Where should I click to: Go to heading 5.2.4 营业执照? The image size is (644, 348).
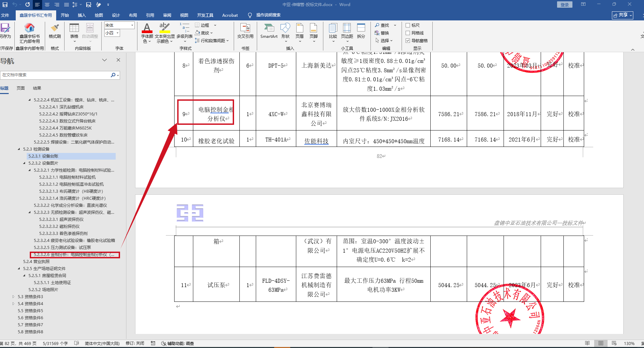(x=36, y=261)
